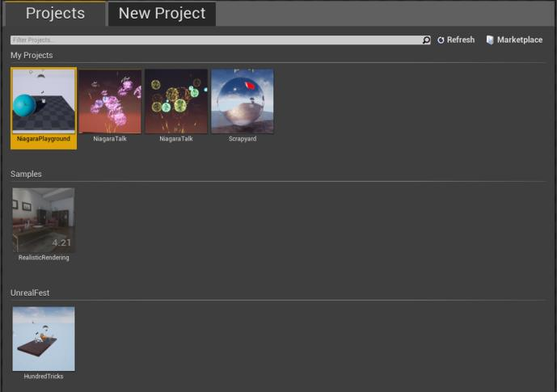This screenshot has height=392, width=557.
Task: Focus the Filter Projects search field
Action: pyautogui.click(x=216, y=40)
